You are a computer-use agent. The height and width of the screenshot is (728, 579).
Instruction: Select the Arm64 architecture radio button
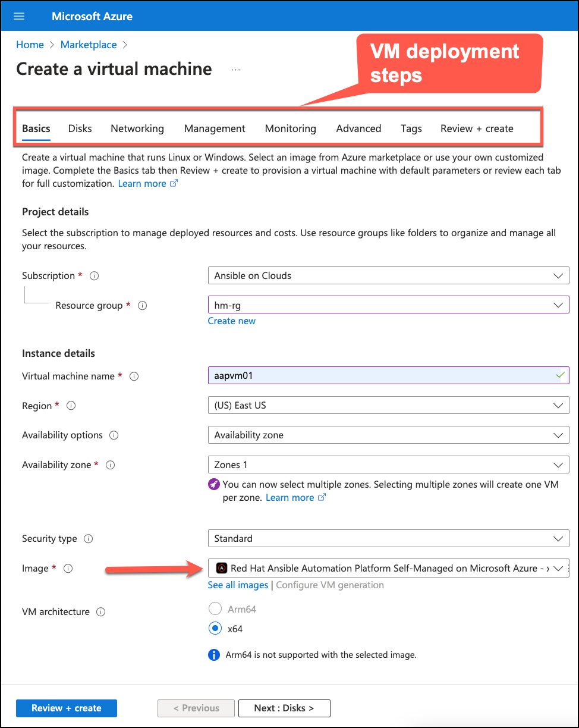(215, 609)
